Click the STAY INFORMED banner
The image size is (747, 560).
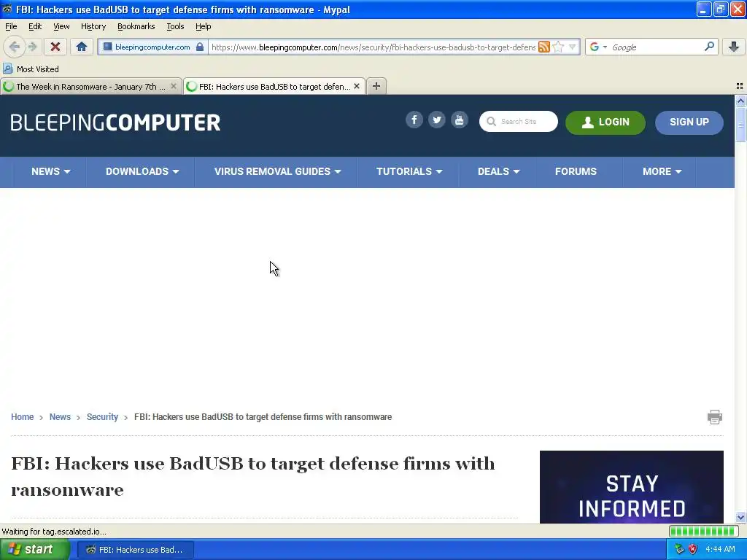[631, 486]
